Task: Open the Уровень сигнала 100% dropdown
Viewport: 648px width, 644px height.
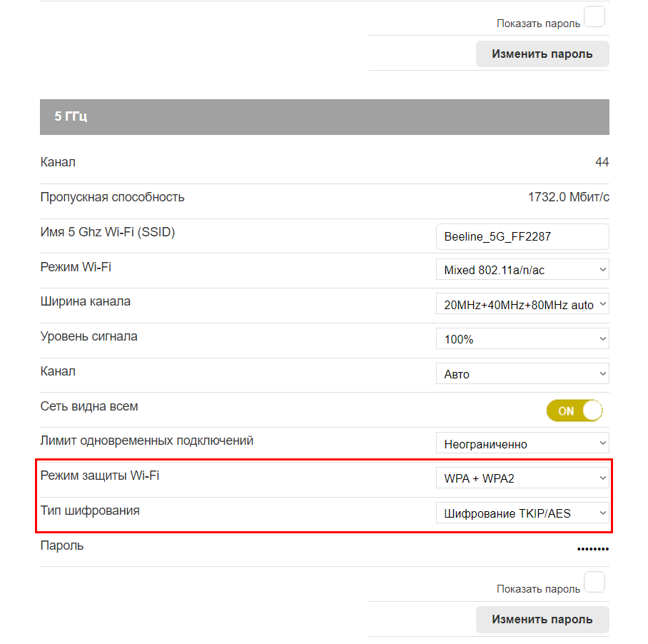Action: point(522,339)
